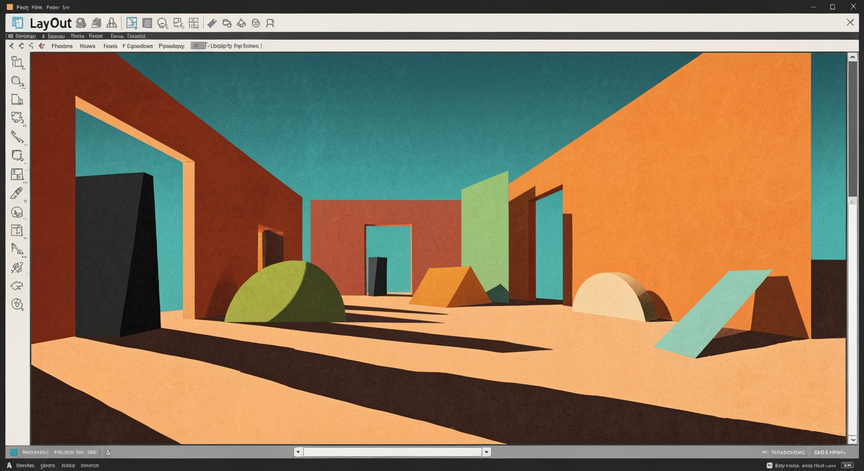Click the vertical scrollbar thumb
Screen dimensions: 864x471
852,129
